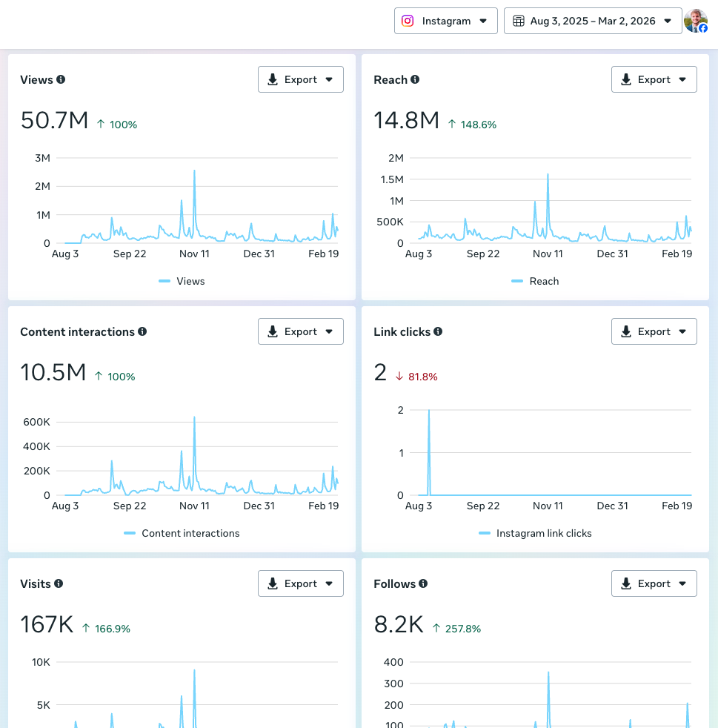Toggle the Views legend item
718x728 pixels.
182,281
